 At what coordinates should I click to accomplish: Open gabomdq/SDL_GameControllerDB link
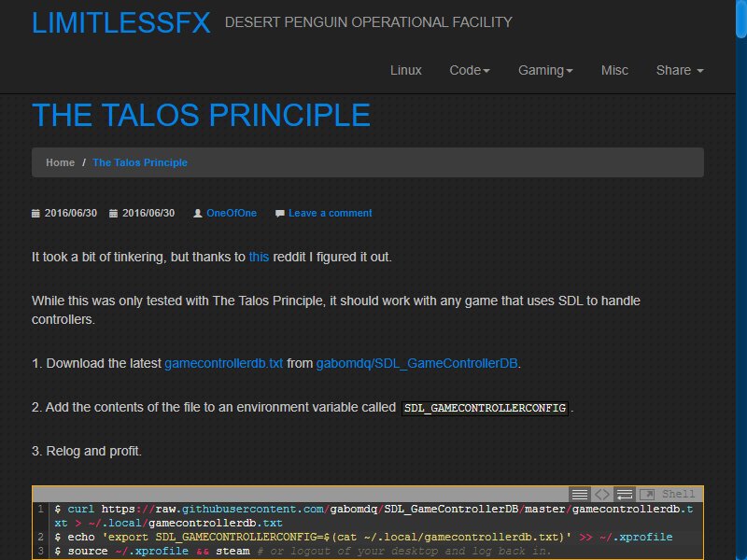tap(416, 363)
